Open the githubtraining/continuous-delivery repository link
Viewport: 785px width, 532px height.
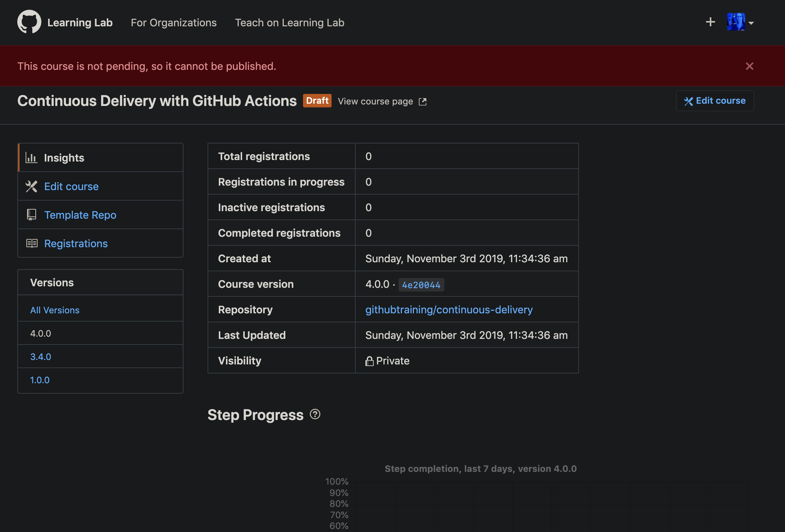(449, 310)
